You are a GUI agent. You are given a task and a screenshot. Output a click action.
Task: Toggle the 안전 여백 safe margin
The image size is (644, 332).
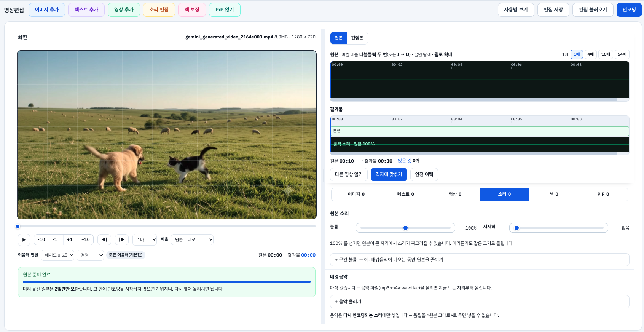tap(424, 174)
